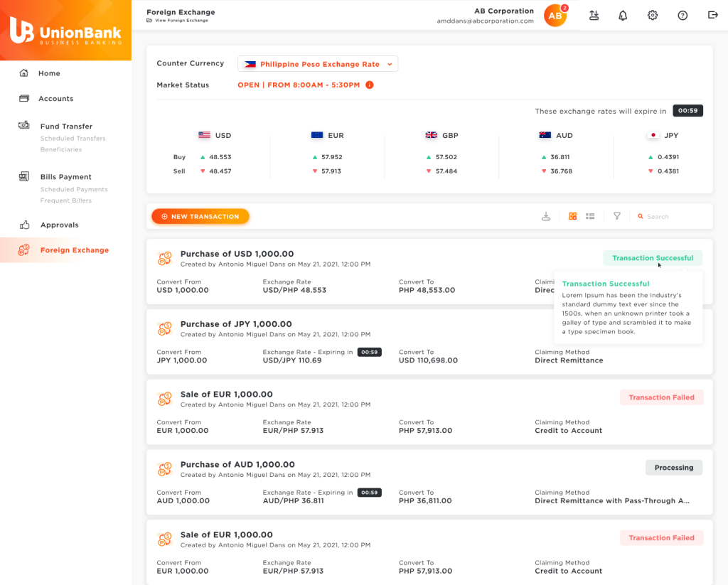Image resolution: width=728 pixels, height=585 pixels.
Task: Click the market status info icon
Action: click(x=370, y=85)
